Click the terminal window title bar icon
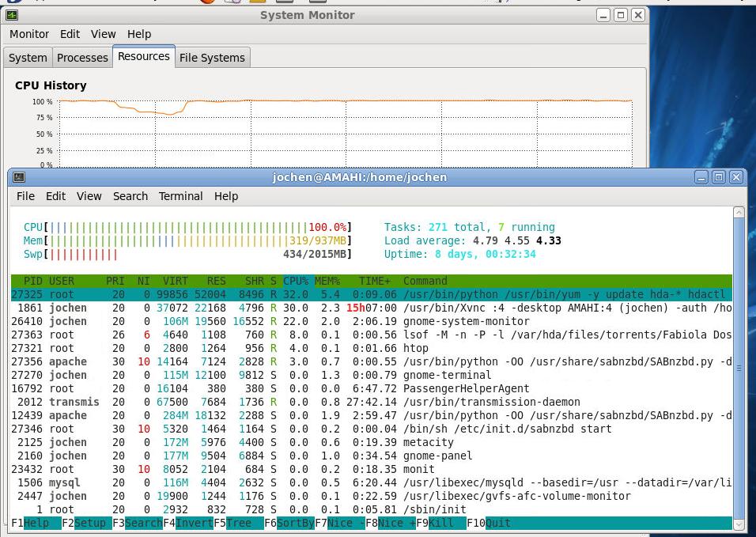This screenshot has width=756, height=537. click(x=19, y=177)
